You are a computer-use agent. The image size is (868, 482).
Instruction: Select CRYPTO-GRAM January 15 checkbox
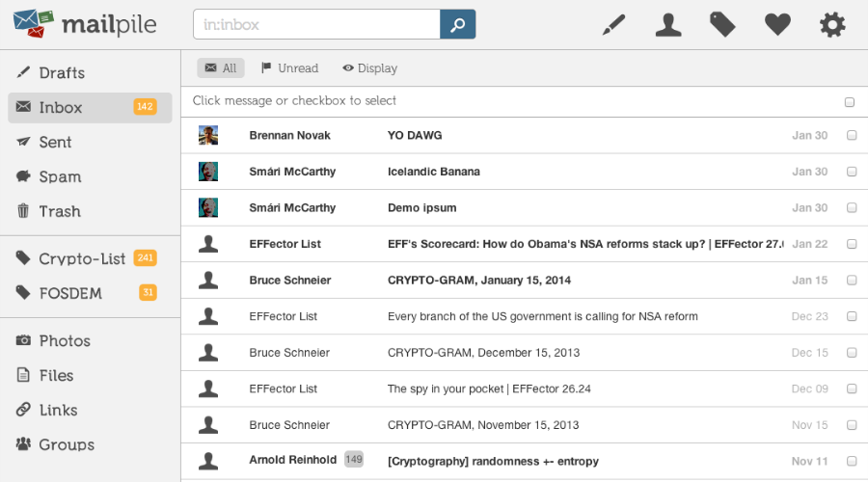pyautogui.click(x=852, y=280)
